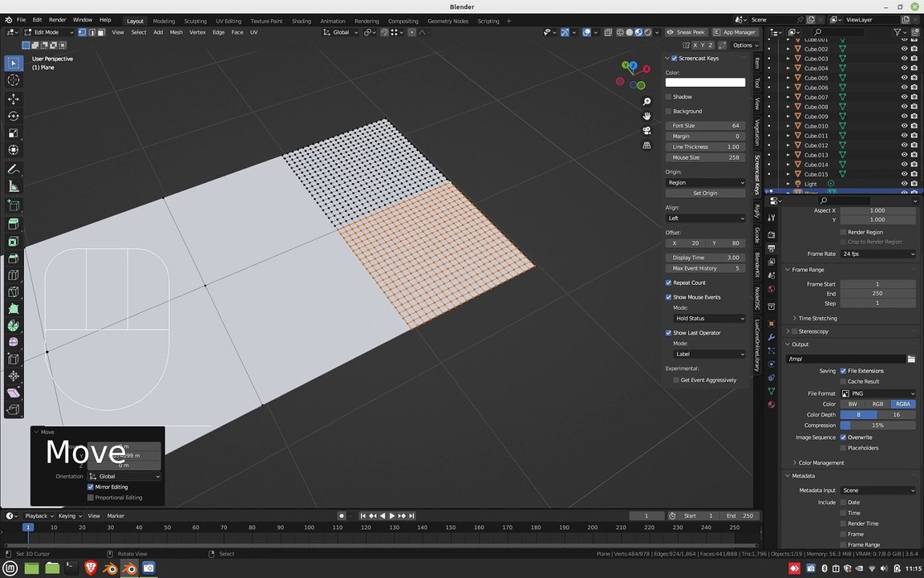Select the Select Box tool

coord(14,63)
